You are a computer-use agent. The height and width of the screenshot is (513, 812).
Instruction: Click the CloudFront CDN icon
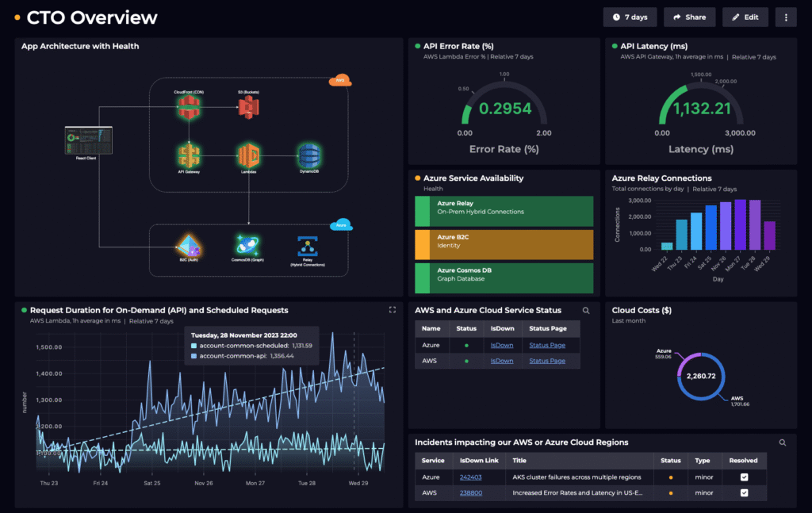(x=188, y=111)
